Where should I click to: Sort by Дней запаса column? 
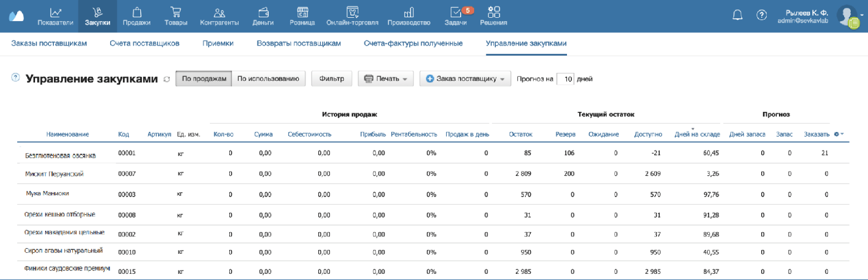pos(747,135)
